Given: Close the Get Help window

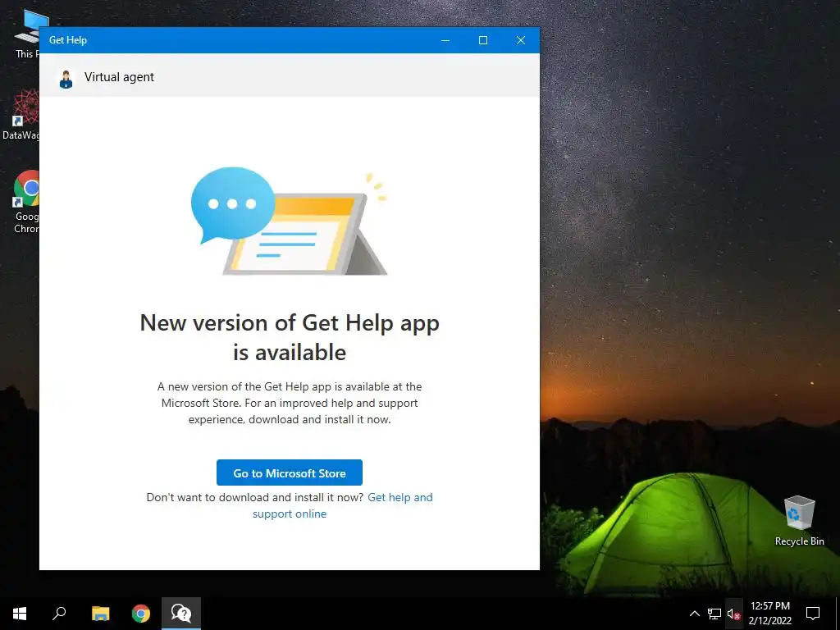Looking at the screenshot, I should click(x=521, y=40).
